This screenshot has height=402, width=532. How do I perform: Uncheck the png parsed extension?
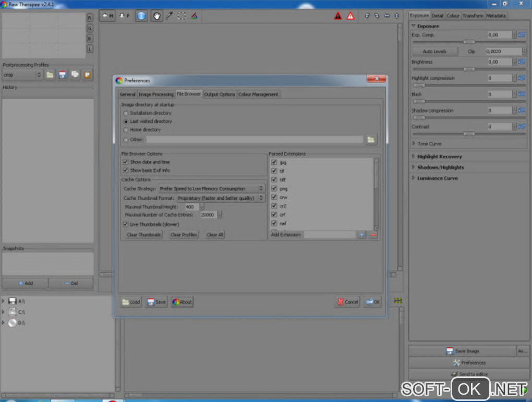coord(274,188)
